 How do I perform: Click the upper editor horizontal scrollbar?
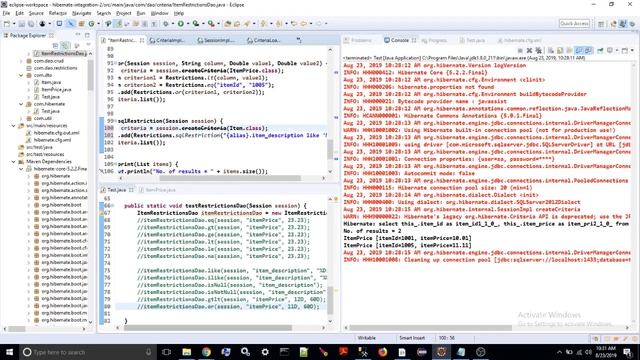pyautogui.click(x=230, y=178)
